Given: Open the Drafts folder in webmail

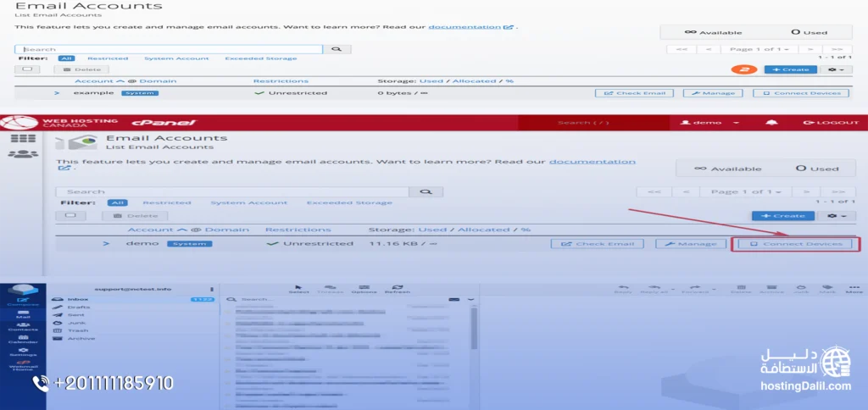Looking at the screenshot, I should (133, 307).
